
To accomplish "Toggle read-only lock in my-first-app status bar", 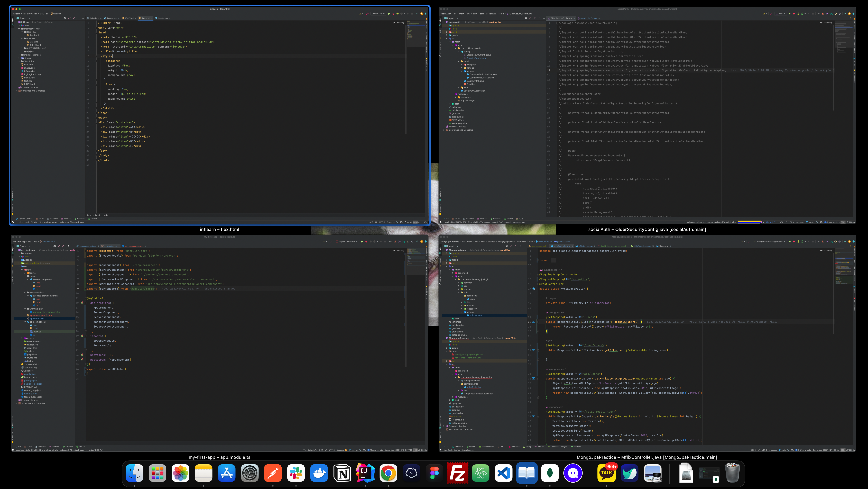I will point(360,450).
